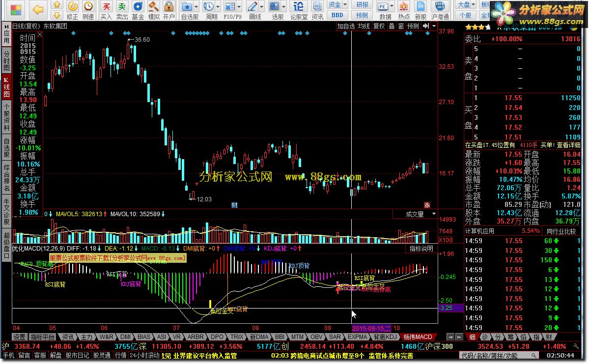Open the 论股堂 forum icon
This screenshot has width=589, height=364.
click(299, 10)
